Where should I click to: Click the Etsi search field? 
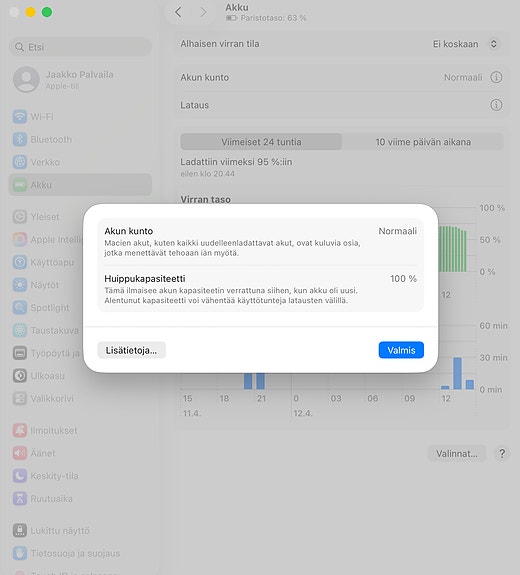click(80, 47)
